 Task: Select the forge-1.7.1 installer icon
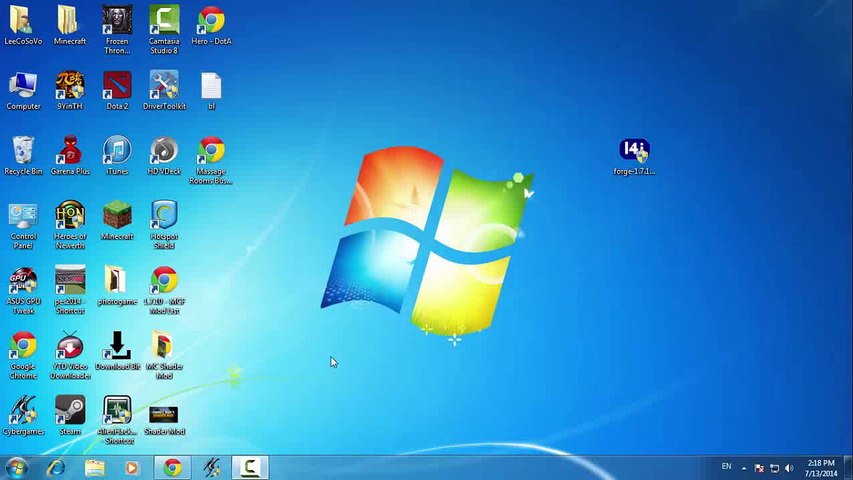[634, 157]
